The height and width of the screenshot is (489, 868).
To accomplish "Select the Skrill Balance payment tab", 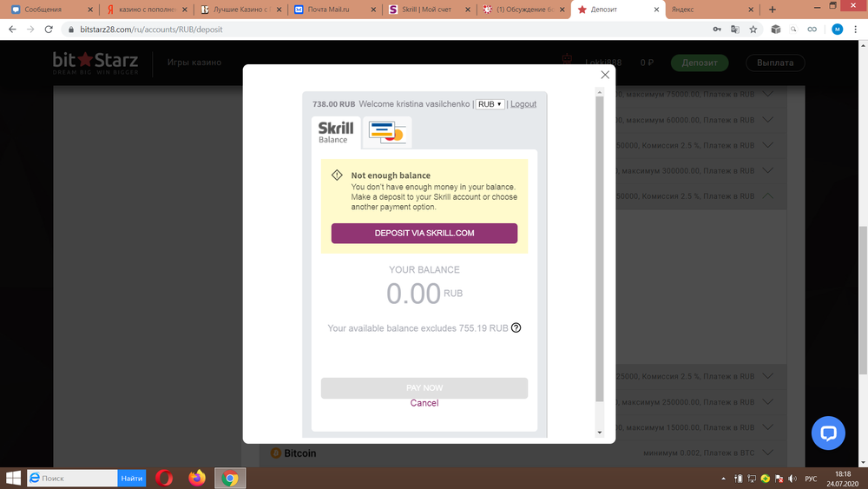I will [x=336, y=132].
